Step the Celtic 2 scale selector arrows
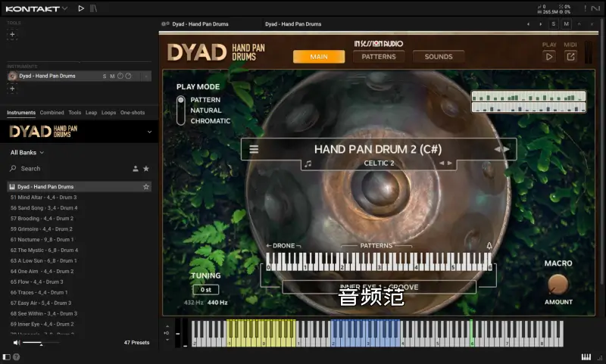Viewport: 606px width, 364px height. point(445,163)
